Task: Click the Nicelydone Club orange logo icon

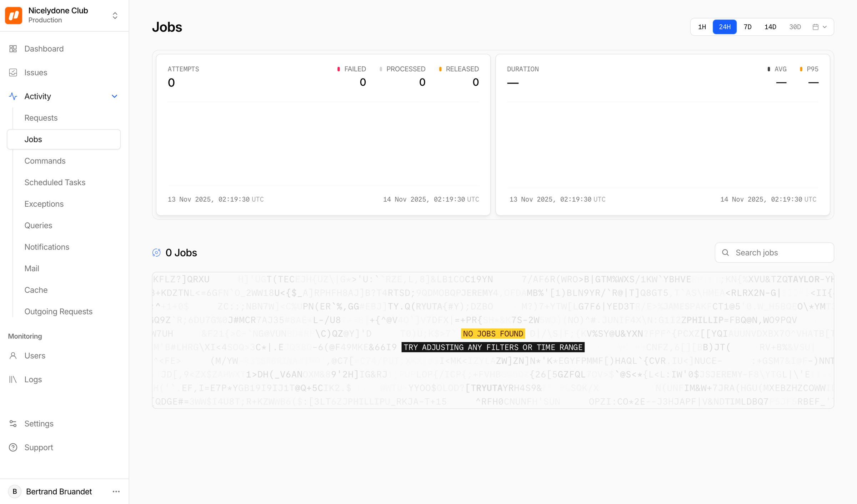Action: pos(14,15)
